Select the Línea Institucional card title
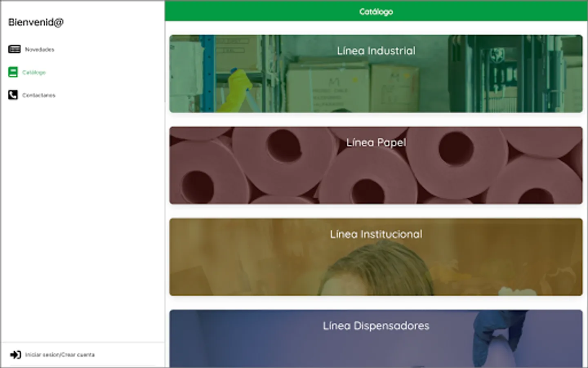 (x=376, y=234)
